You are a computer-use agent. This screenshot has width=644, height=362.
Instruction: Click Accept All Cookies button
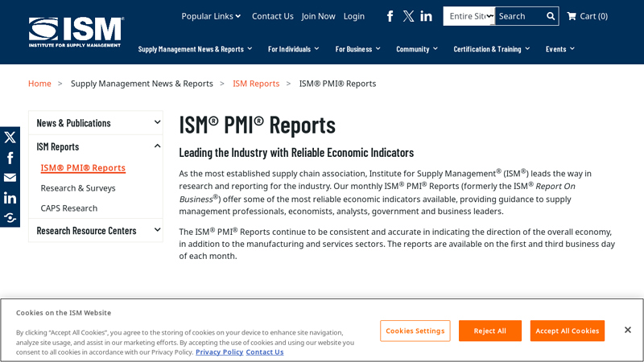point(568,331)
